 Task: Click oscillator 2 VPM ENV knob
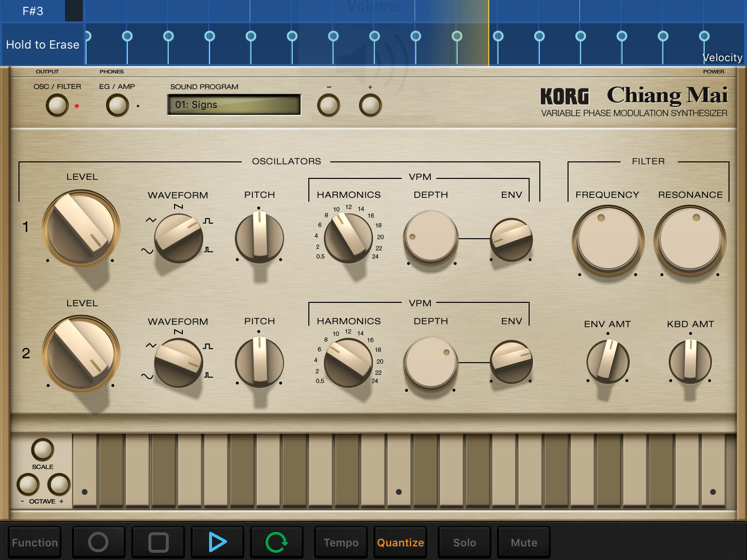point(511,362)
